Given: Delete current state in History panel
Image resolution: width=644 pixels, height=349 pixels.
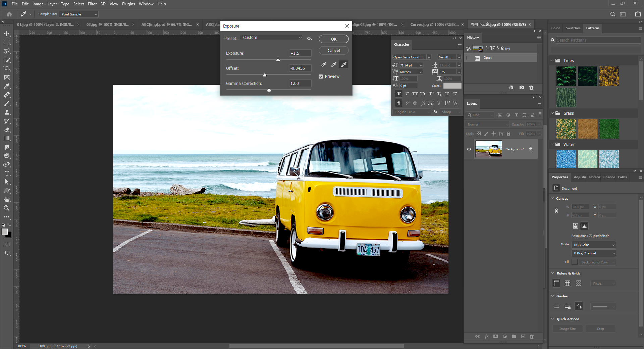Looking at the screenshot, I should coord(531,87).
